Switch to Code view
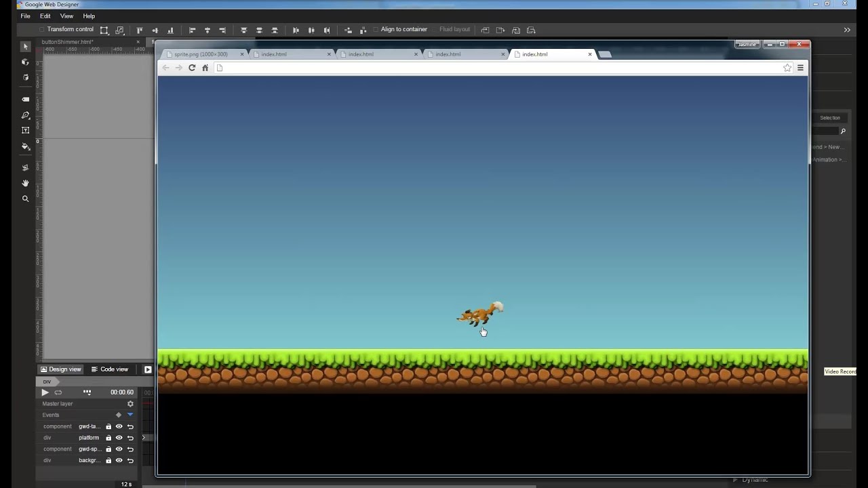The height and width of the screenshot is (488, 868). pyautogui.click(x=109, y=369)
